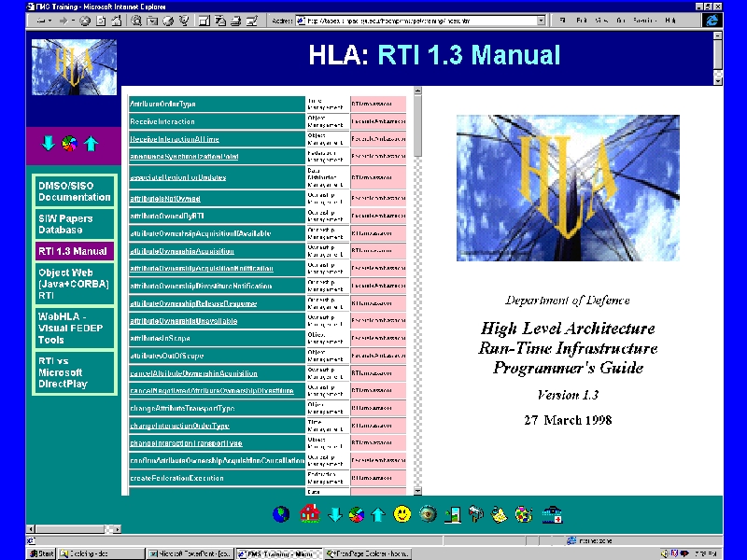Click the up arrow in purple sidebar panel
The width and height of the screenshot is (747, 560).
pyautogui.click(x=91, y=144)
